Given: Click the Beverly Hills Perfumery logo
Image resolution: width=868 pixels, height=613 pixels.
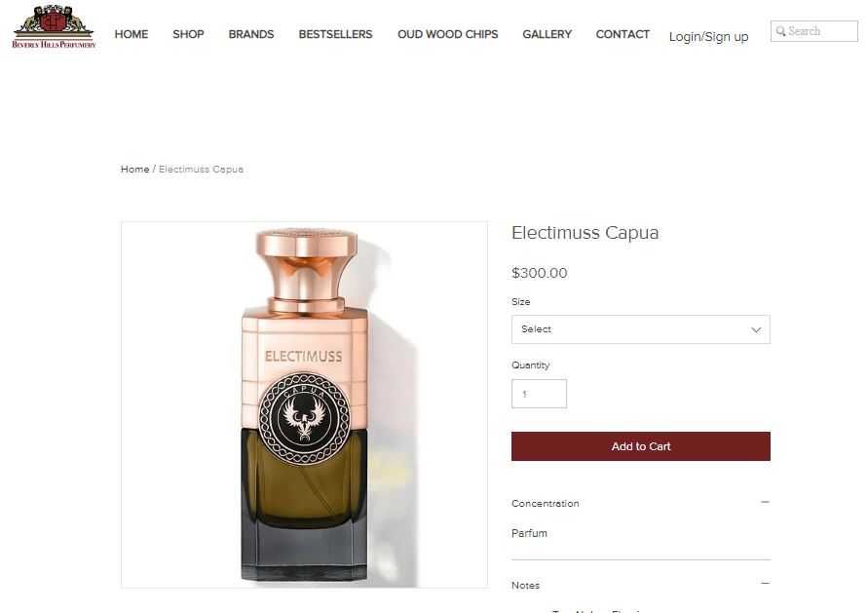Looking at the screenshot, I should point(54,26).
